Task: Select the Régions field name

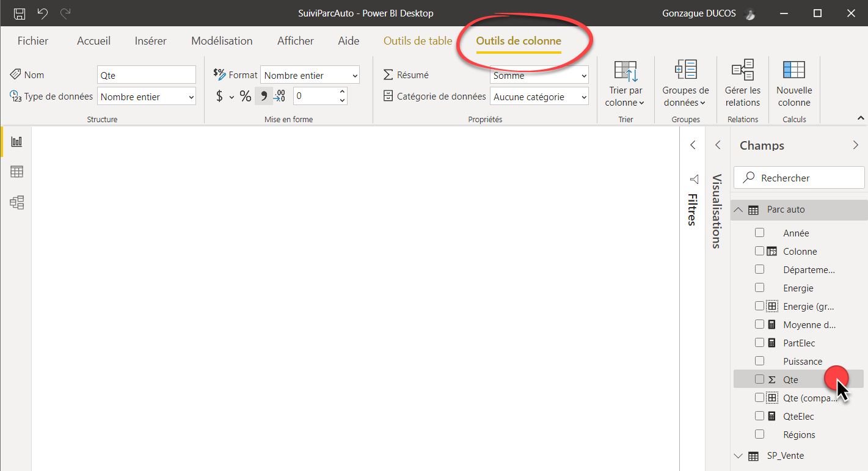Action: point(799,434)
